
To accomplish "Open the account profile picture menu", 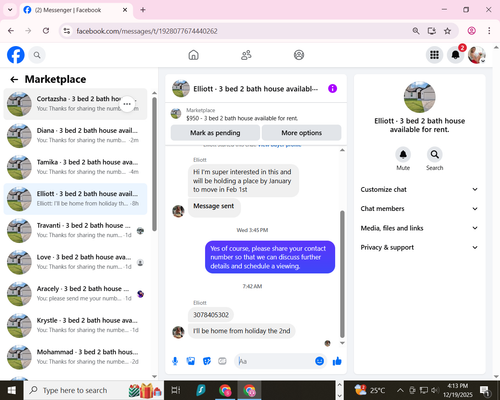I will coord(477,55).
